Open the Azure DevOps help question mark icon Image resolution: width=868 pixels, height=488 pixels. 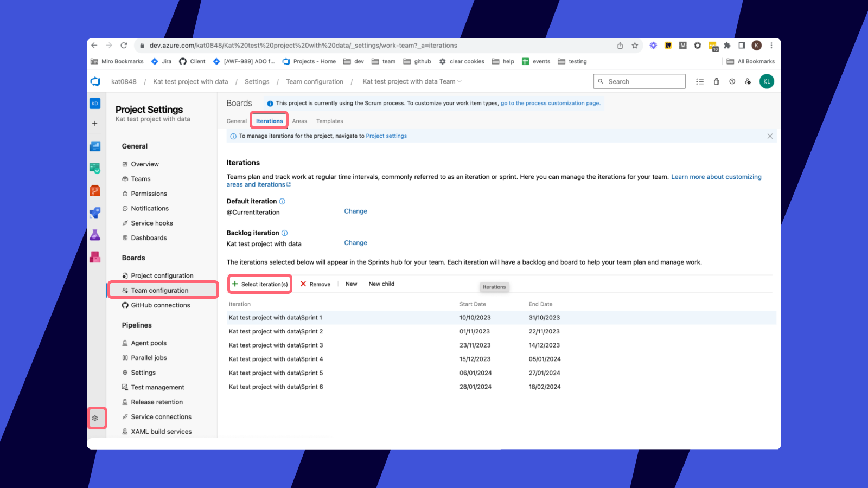(x=732, y=81)
